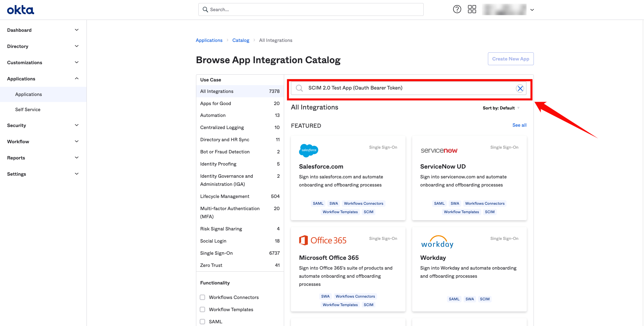Click the SAML tag on Workday card
This screenshot has width=644, height=326.
pos(454,299)
